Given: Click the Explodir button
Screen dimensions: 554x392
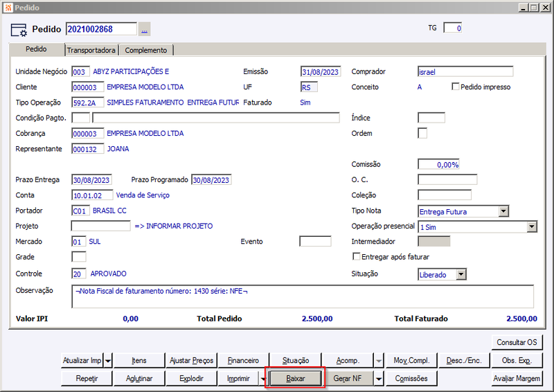Looking at the screenshot, I should pyautogui.click(x=192, y=379).
